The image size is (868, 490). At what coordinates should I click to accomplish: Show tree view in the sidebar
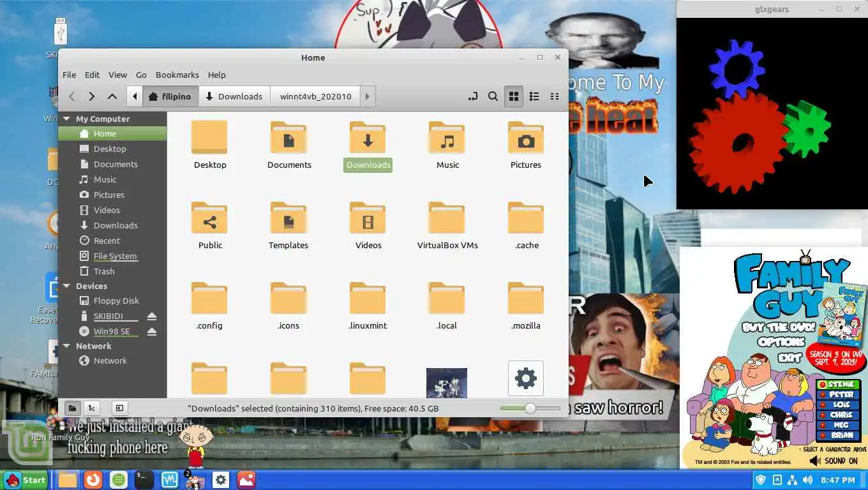92,408
